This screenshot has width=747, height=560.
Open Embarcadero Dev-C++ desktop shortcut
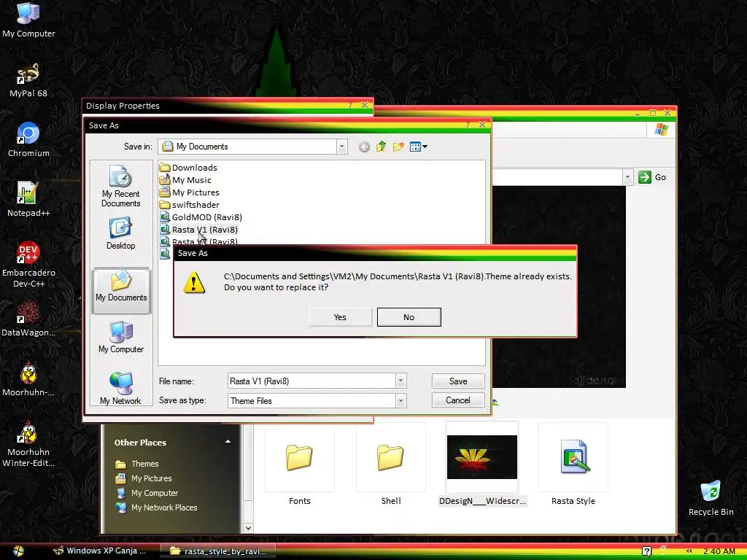coord(28,265)
